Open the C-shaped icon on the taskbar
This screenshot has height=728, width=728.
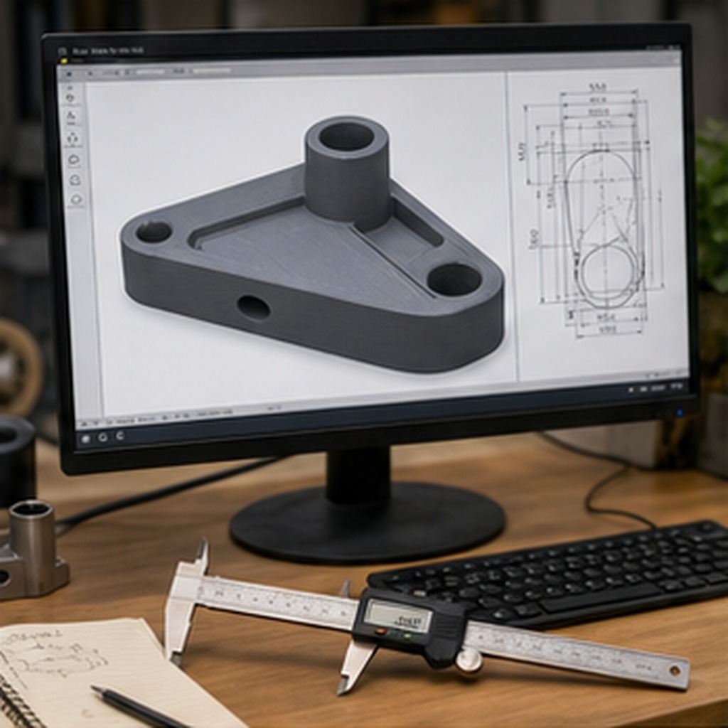coord(119,436)
